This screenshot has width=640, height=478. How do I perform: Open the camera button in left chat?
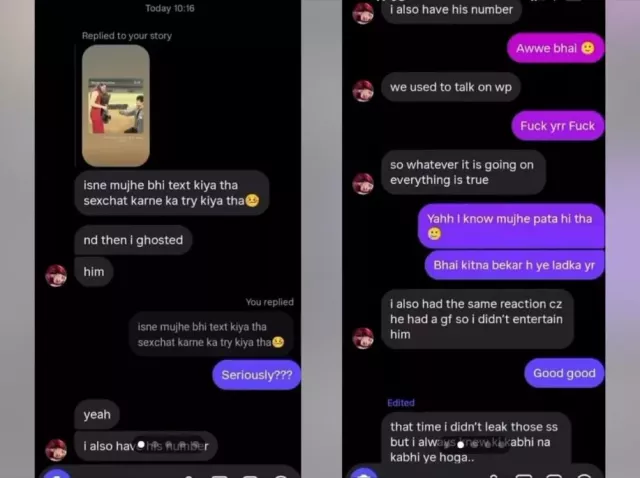tap(58, 474)
